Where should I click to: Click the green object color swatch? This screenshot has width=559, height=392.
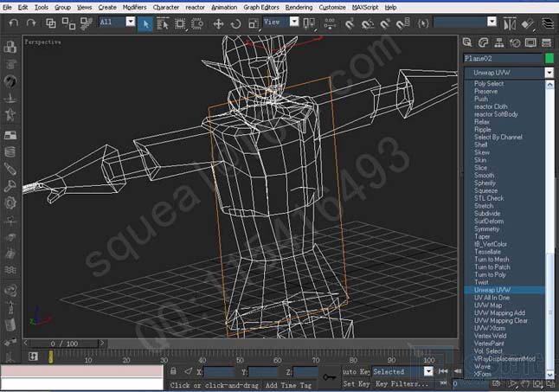point(549,59)
